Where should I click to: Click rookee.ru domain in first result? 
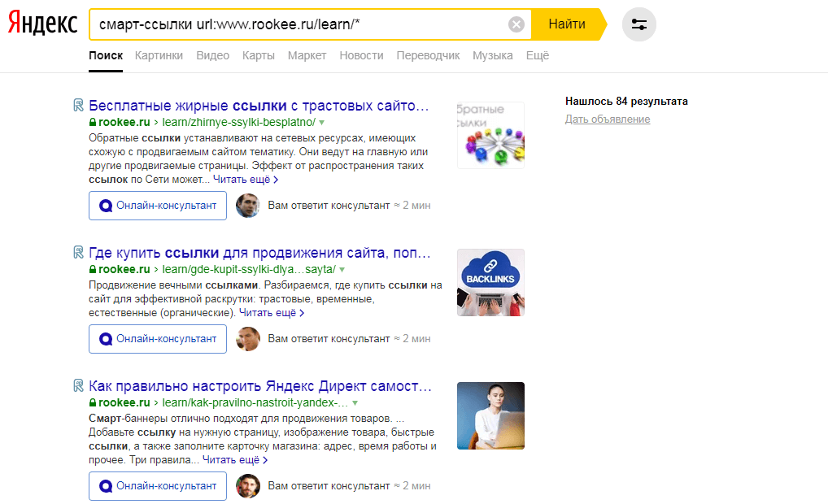pyautogui.click(x=124, y=122)
